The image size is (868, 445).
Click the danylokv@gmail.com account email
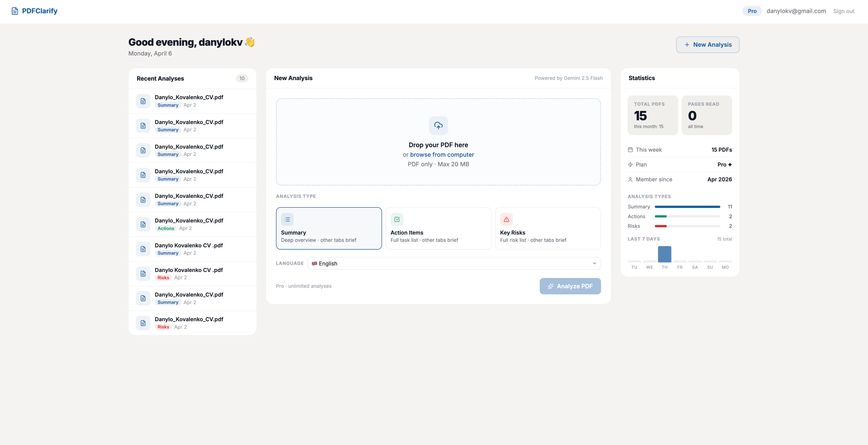796,11
